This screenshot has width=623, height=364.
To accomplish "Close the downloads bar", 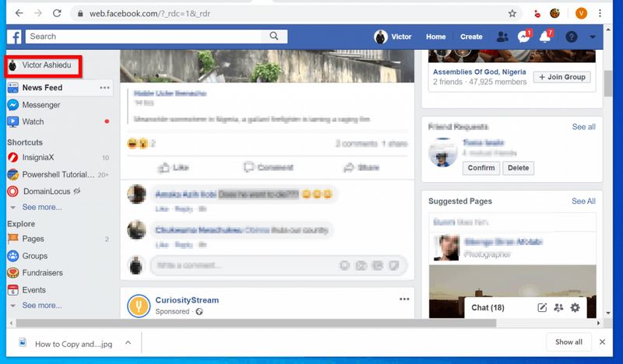I will pos(602,342).
